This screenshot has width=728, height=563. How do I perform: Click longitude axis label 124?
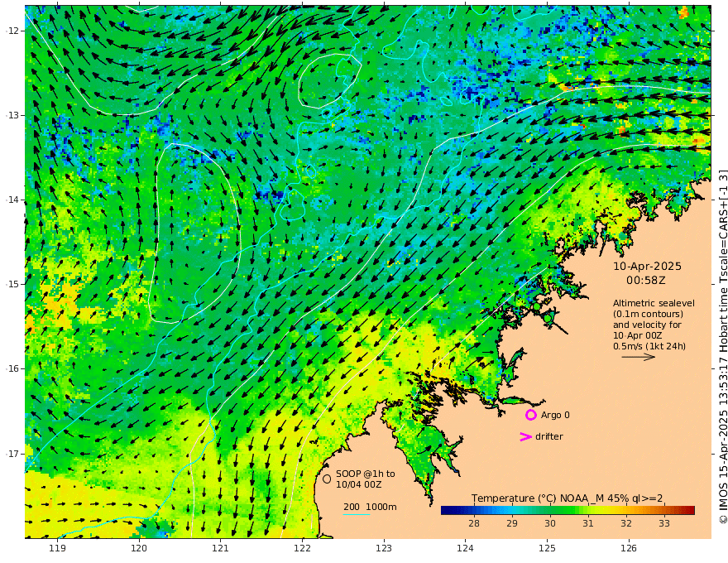[x=465, y=548]
